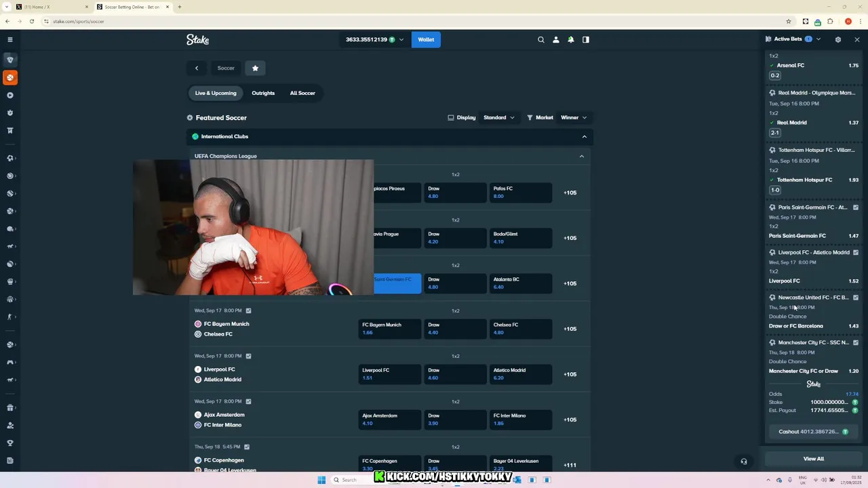This screenshot has height=488, width=868.
Task: Bookmark page with browser star icon
Action: [789, 21]
